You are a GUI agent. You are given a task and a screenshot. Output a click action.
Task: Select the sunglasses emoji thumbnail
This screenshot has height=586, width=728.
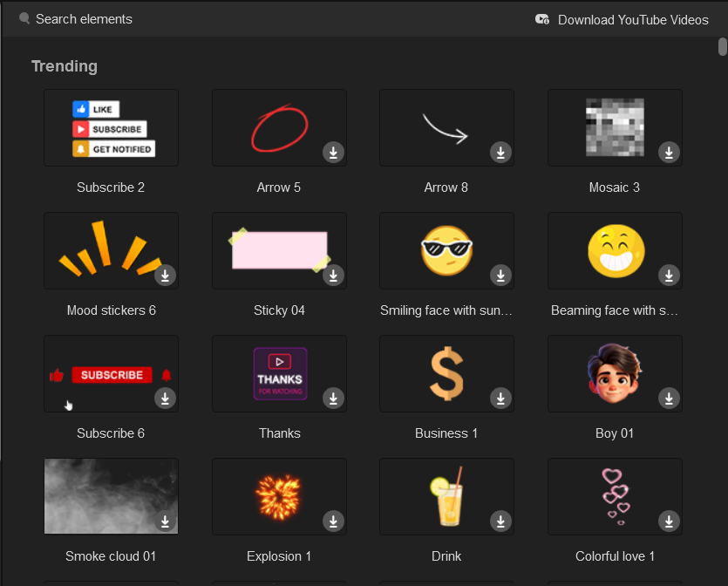point(446,251)
